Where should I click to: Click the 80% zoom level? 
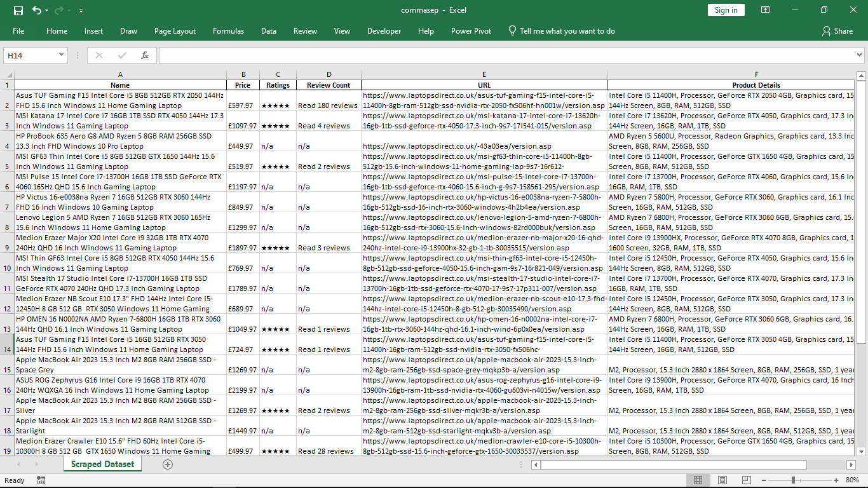pos(852,480)
